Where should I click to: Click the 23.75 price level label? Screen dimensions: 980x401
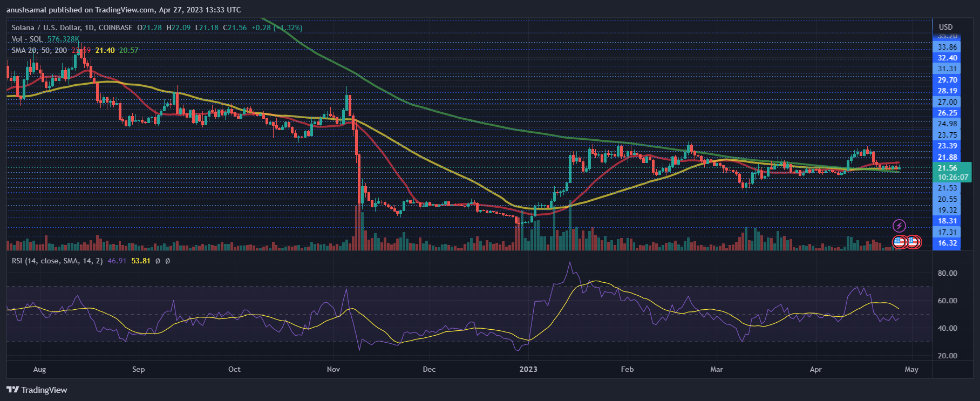point(947,135)
